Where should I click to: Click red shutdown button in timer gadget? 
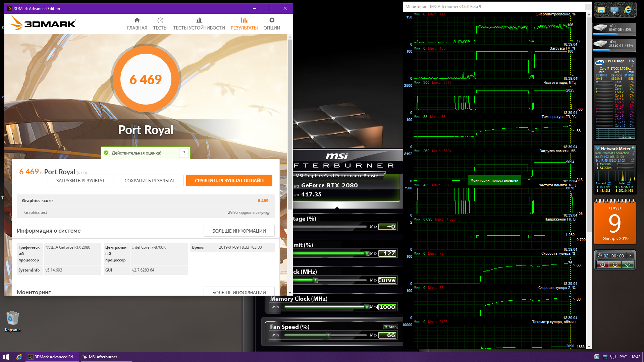click(x=603, y=265)
